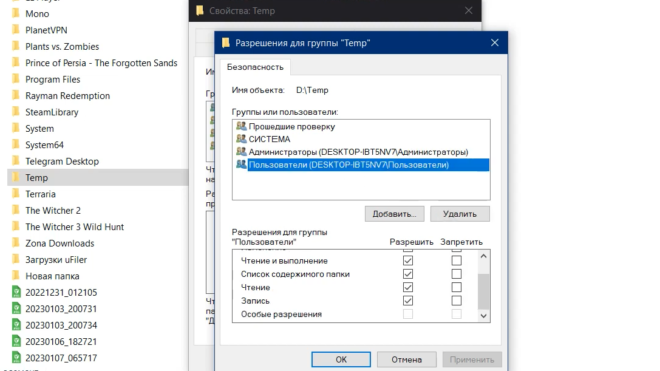The width and height of the screenshot is (660, 371).
Task: Click the 20230107_065717 file icon
Action: click(16, 358)
